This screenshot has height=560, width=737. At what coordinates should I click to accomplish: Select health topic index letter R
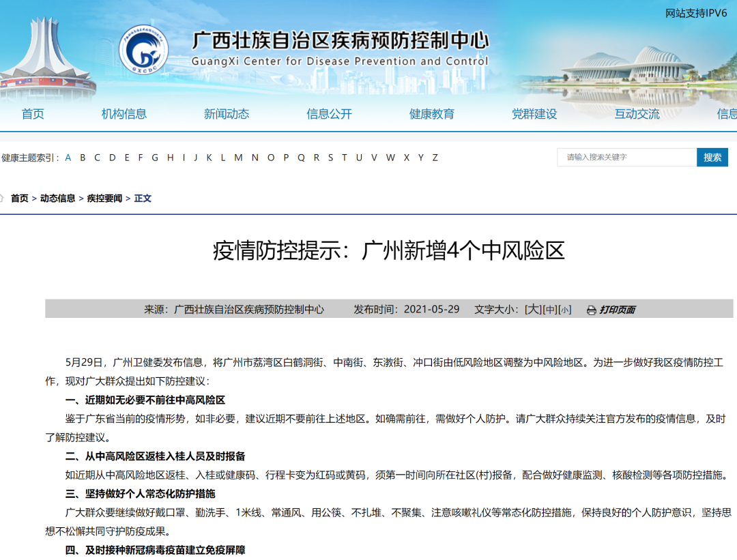[317, 158]
